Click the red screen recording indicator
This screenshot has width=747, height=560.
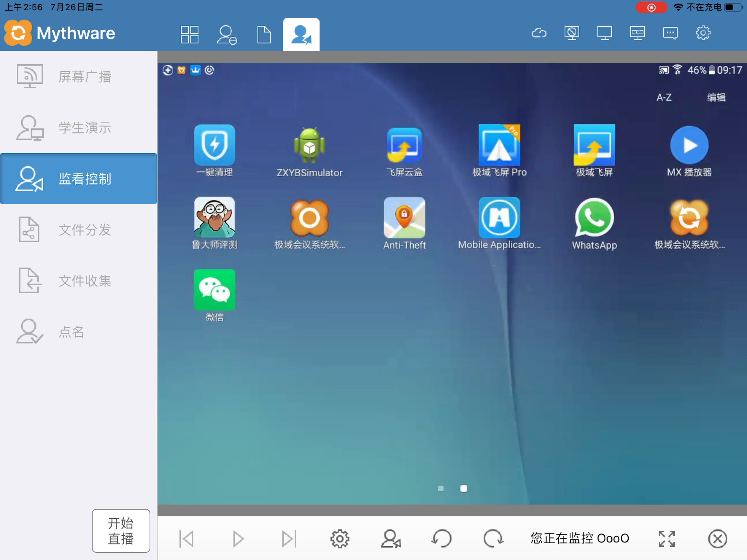pyautogui.click(x=651, y=7)
